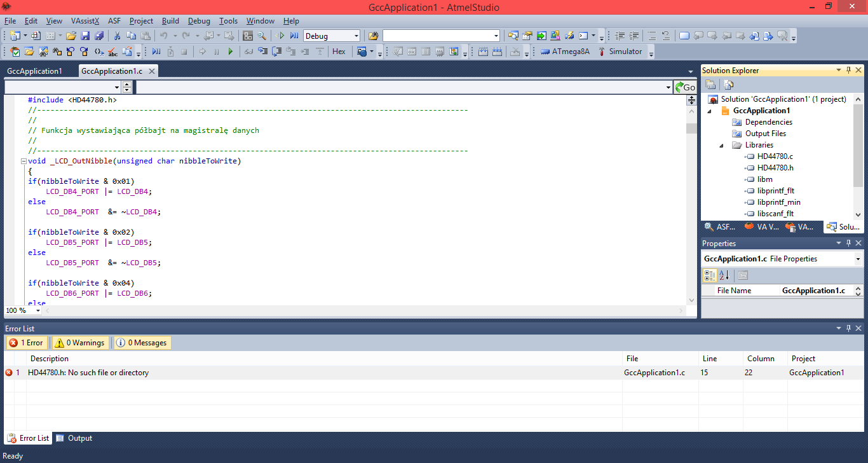Close the GccApplication1.c tab
The image size is (868, 463).
click(151, 71)
